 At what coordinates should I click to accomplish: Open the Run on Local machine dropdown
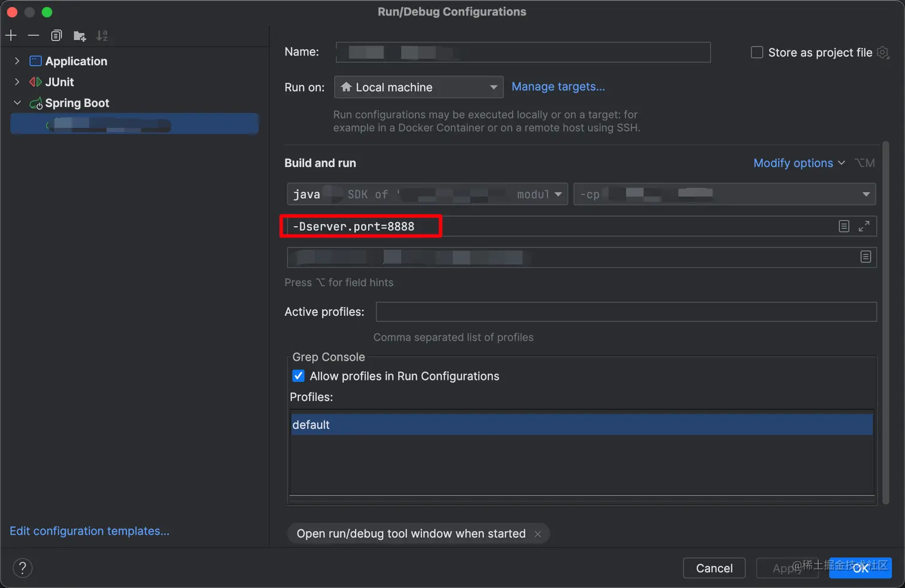point(419,87)
